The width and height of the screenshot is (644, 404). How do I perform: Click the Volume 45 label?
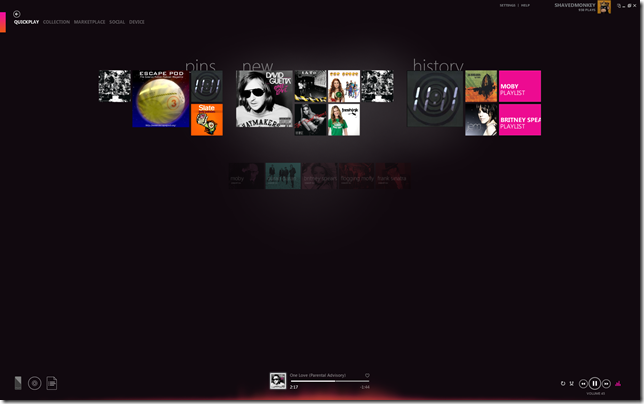[x=596, y=393]
